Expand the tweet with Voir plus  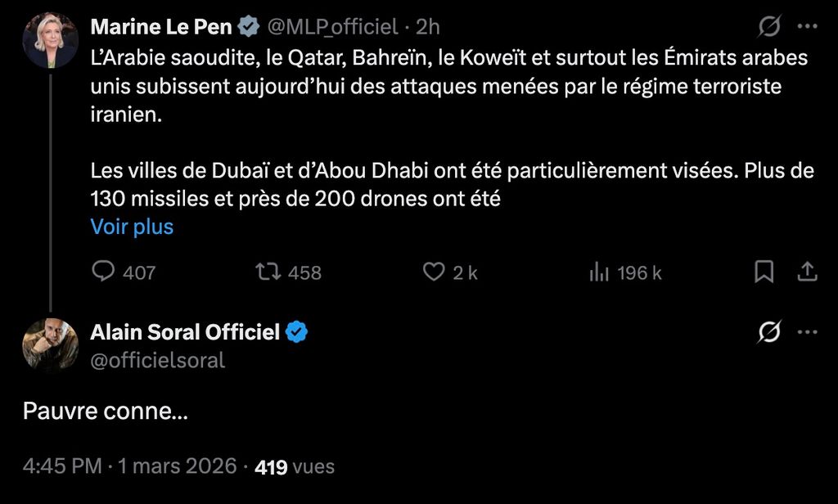coord(132,227)
